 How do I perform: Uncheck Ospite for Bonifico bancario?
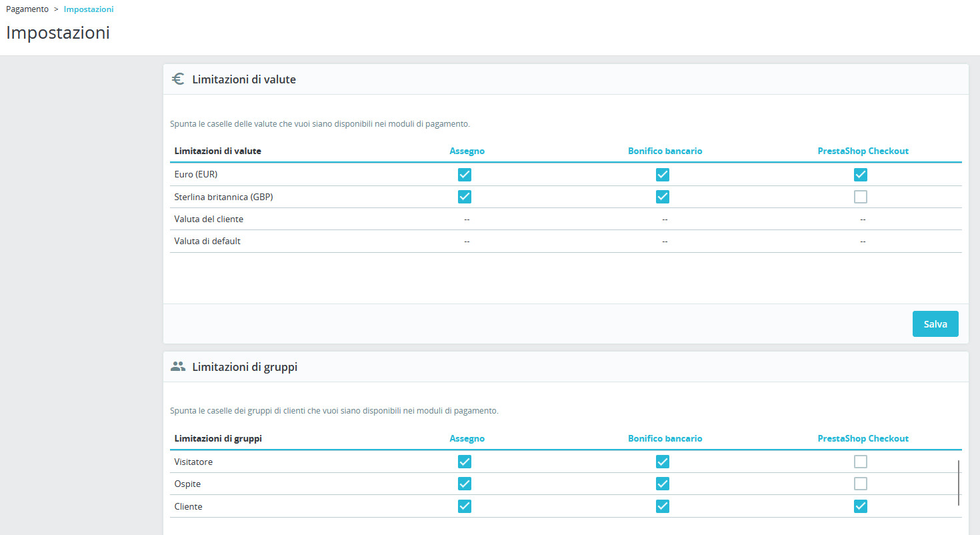coord(662,484)
